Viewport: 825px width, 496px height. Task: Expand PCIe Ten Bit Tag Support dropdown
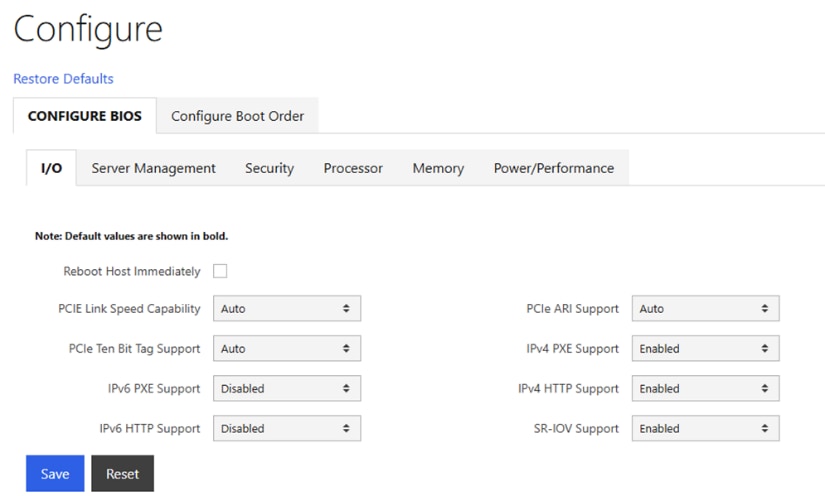coord(286,349)
